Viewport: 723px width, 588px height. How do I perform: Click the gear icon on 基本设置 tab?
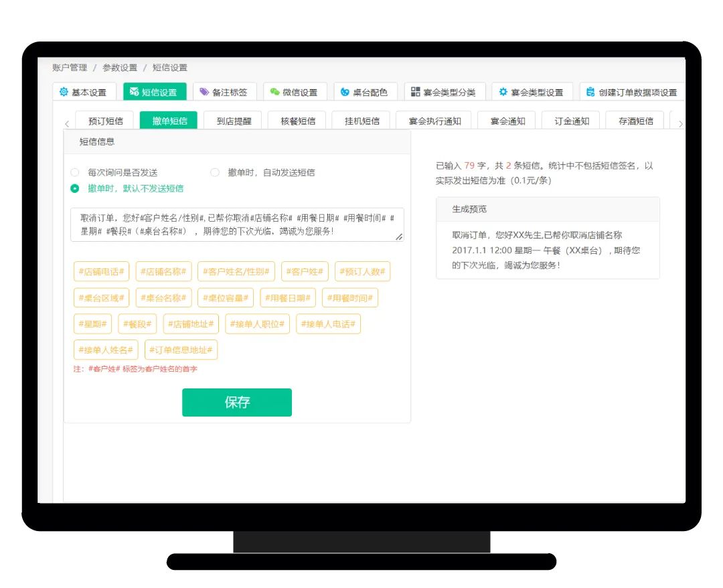click(x=64, y=92)
